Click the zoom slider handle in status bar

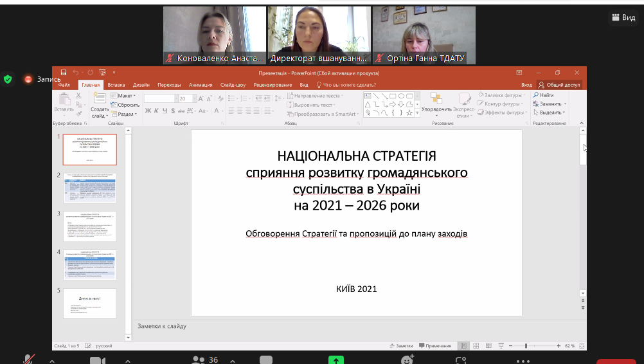(x=526, y=346)
